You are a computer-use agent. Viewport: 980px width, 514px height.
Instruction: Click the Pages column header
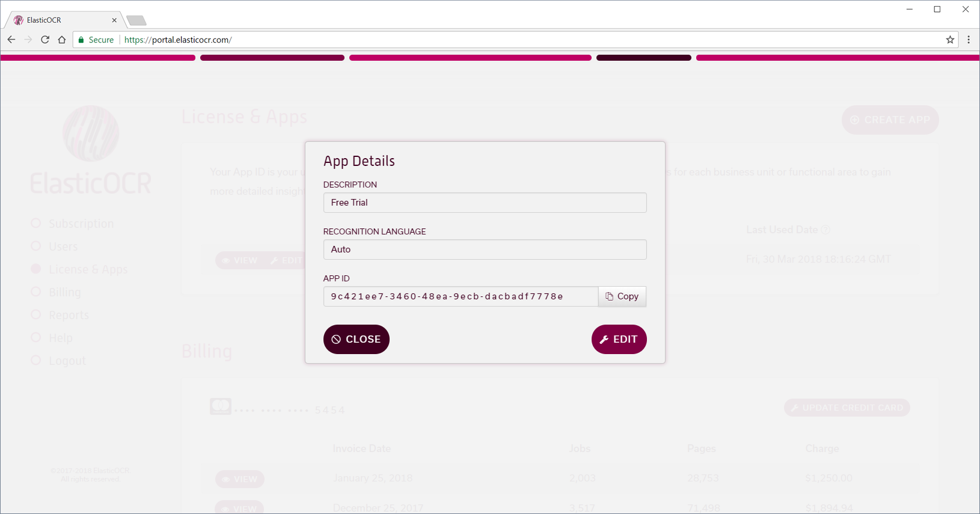coord(702,448)
